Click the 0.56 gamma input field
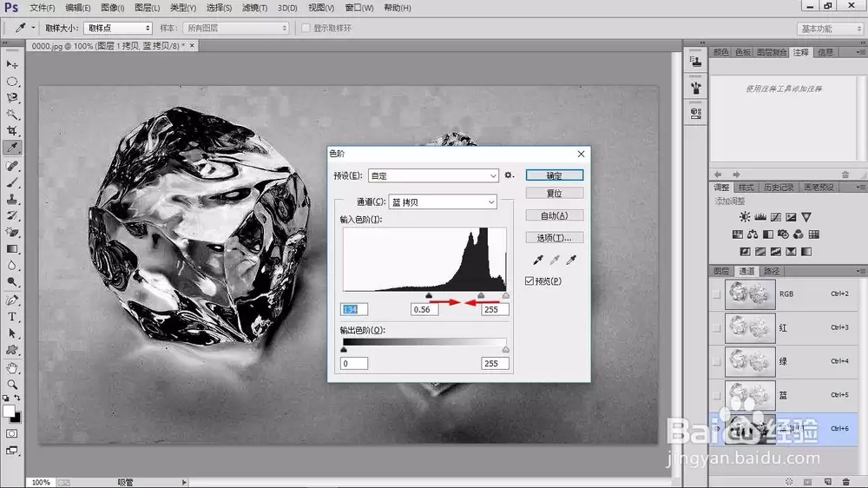The image size is (868, 488). 424,310
